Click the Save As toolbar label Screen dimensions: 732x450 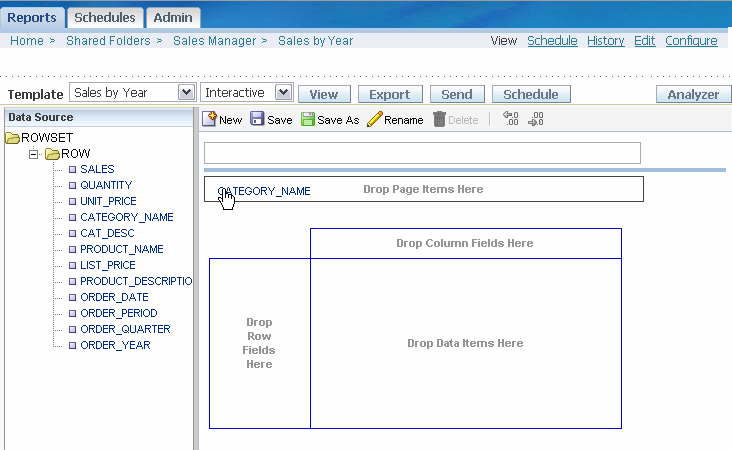pos(338,120)
